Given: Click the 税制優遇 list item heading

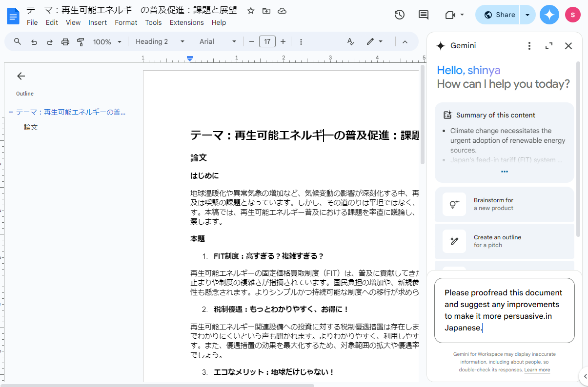Looking at the screenshot, I should coord(282,310).
